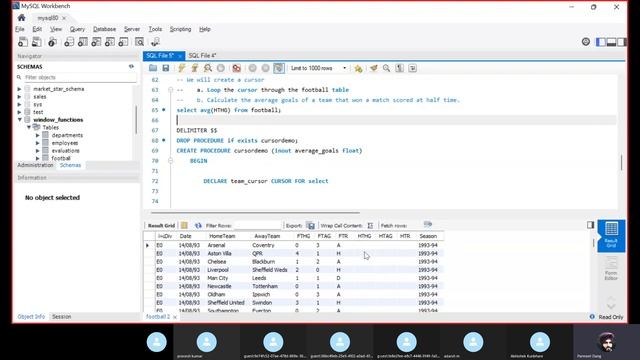Screen dimensions: 640x360
Task: Open the Database menu
Action: [104, 29]
